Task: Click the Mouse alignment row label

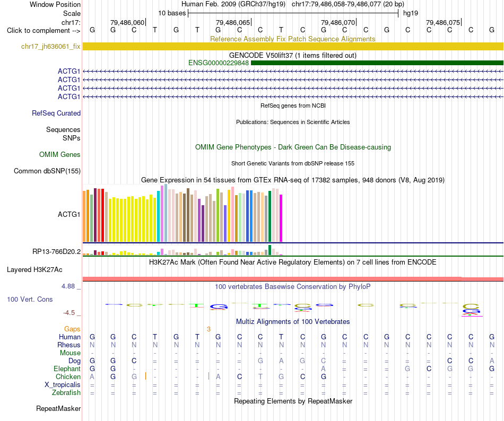Action: (70, 353)
